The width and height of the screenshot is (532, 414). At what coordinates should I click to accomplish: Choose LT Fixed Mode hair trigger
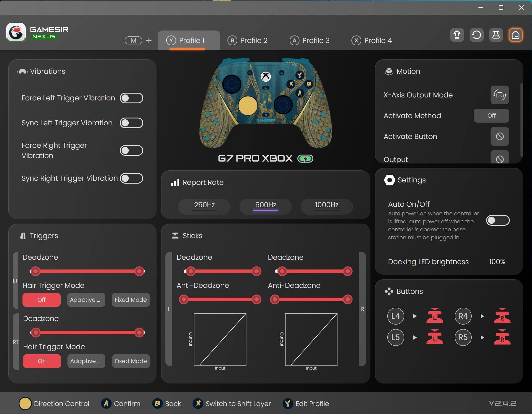pos(131,300)
